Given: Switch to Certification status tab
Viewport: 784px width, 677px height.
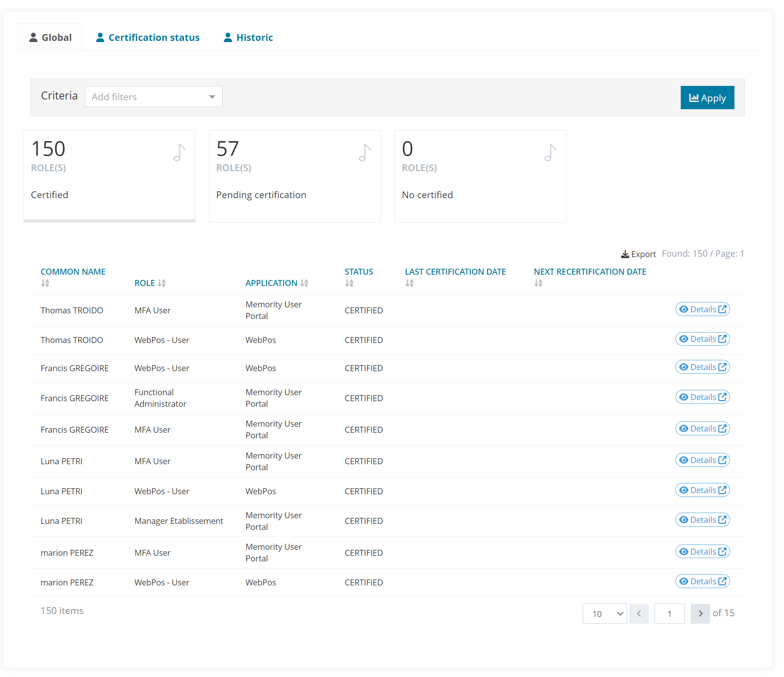Looking at the screenshot, I should 148,38.
